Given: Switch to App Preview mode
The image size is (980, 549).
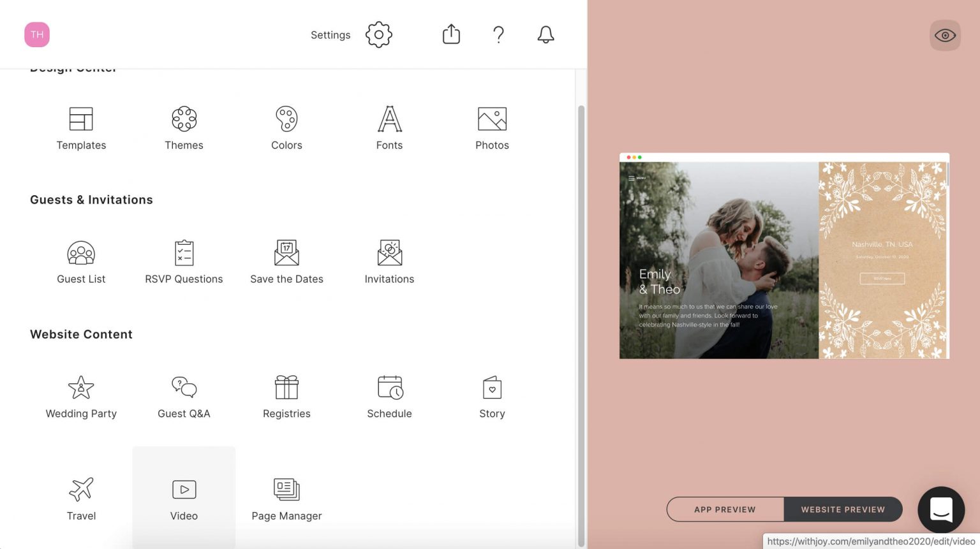Looking at the screenshot, I should (x=725, y=509).
